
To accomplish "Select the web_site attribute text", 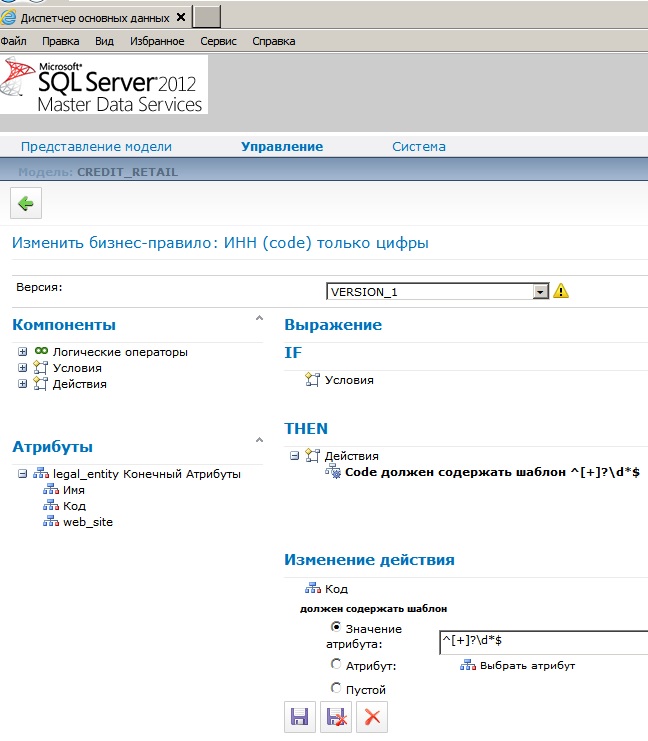I will coord(88,522).
